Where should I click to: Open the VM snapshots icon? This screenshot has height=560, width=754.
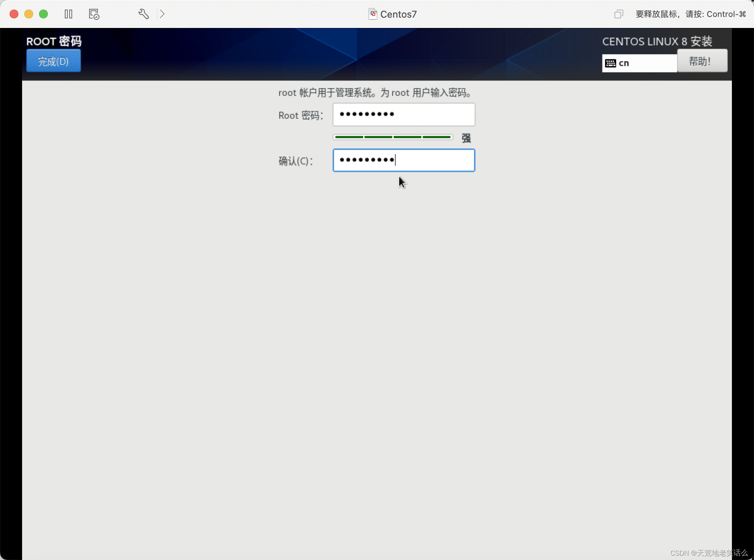pyautogui.click(x=94, y=14)
